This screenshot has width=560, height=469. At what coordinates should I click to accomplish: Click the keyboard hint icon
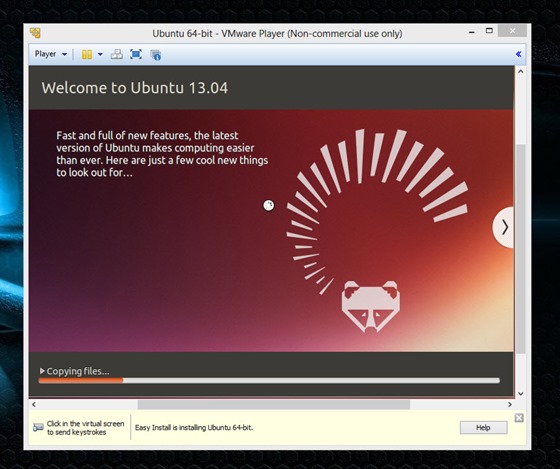pyautogui.click(x=38, y=427)
